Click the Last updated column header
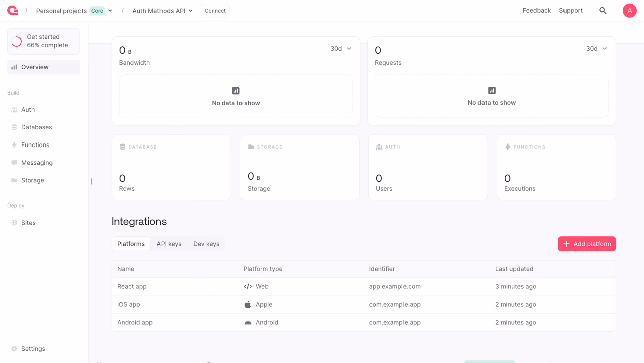The height and width of the screenshot is (363, 644). coord(514,269)
